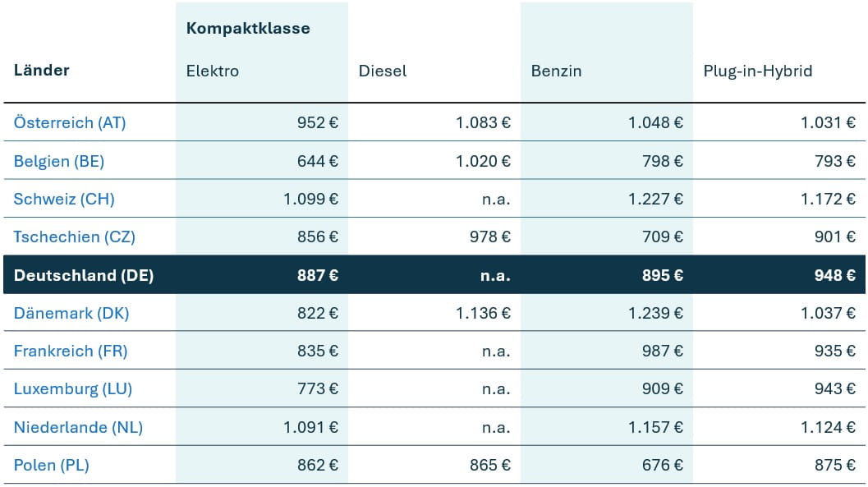Select the Benzin column header
This screenshot has width=868, height=487.
click(556, 71)
